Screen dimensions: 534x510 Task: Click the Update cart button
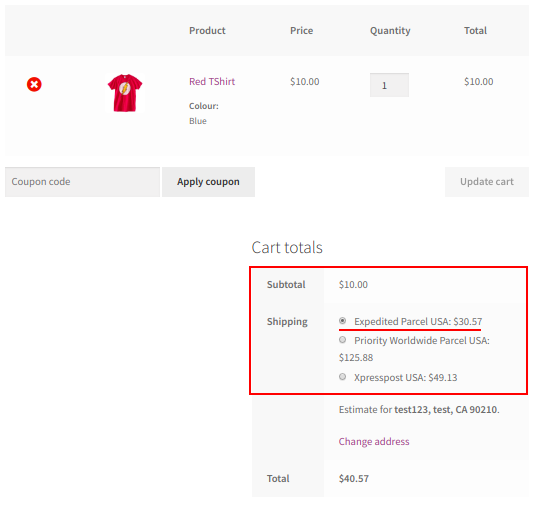[x=487, y=182]
